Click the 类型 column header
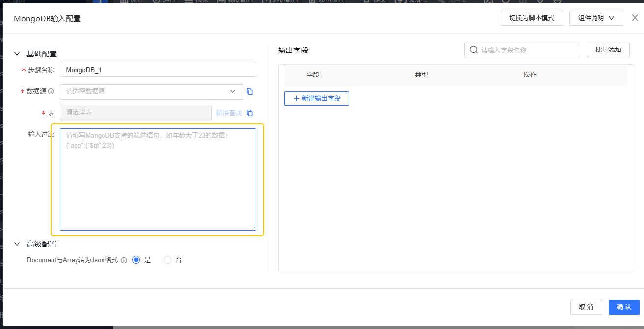Viewport: 644px width, 329px height. coord(421,75)
